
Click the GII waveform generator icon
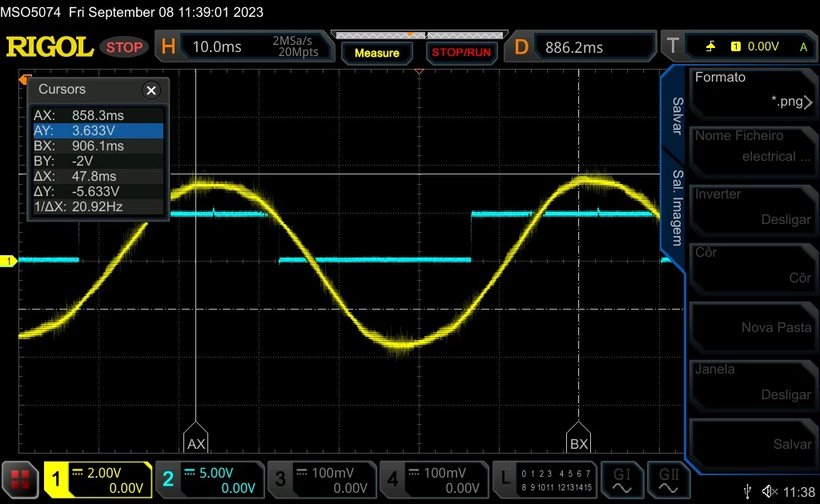[669, 480]
